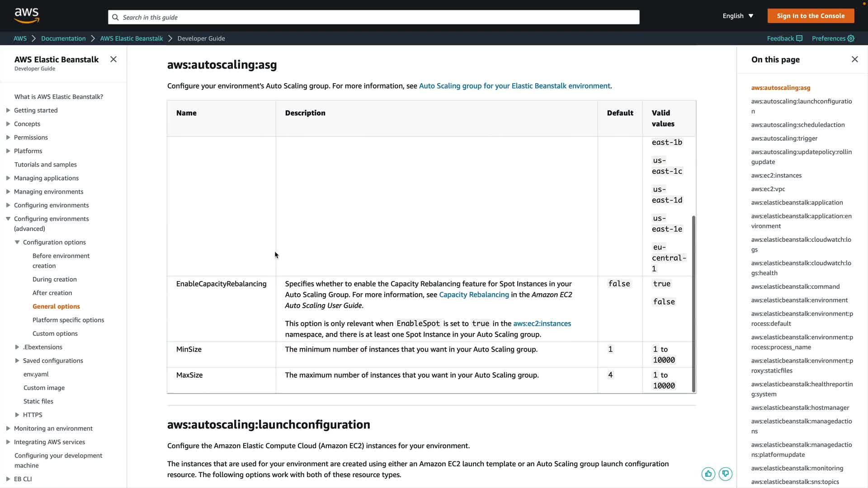Go to the aws:ec2:vpc page section

pos(768,189)
